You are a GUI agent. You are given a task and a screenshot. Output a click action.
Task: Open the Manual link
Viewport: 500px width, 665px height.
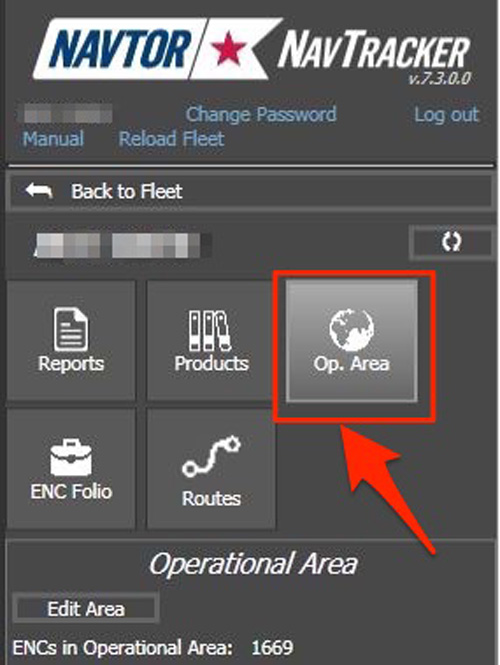click(53, 139)
